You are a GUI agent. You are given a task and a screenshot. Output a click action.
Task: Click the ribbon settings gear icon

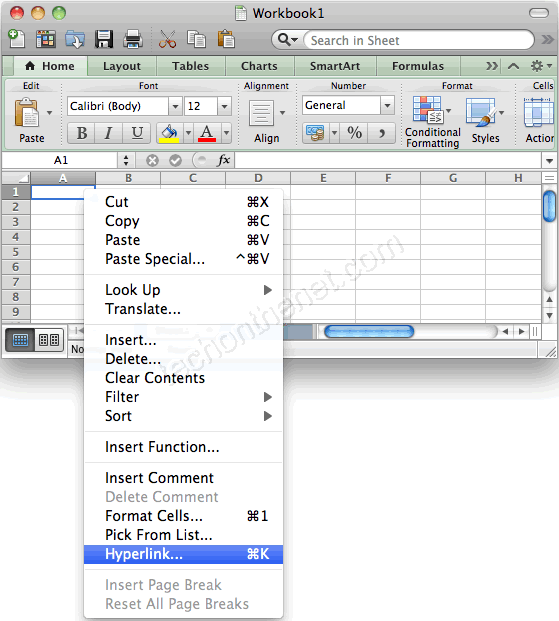pyautogui.click(x=537, y=66)
